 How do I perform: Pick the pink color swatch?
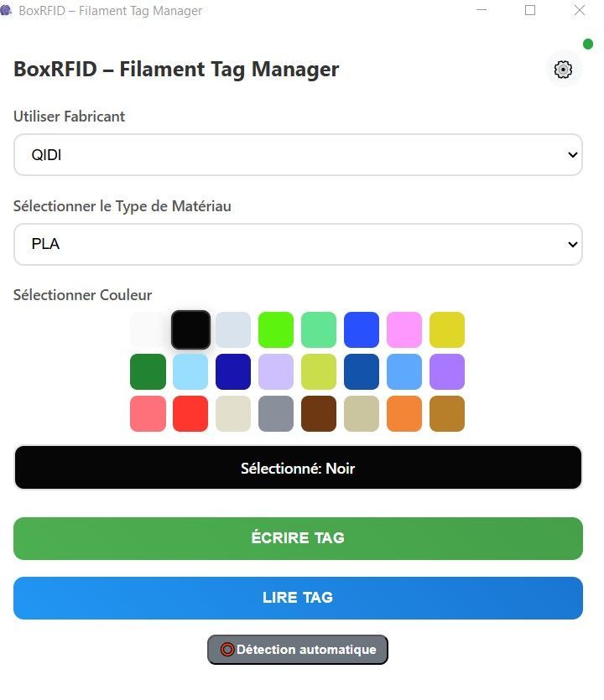point(404,329)
